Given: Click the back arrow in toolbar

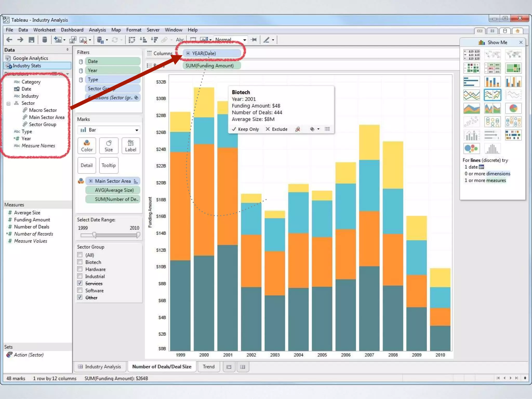Looking at the screenshot, I should pyautogui.click(x=9, y=40).
